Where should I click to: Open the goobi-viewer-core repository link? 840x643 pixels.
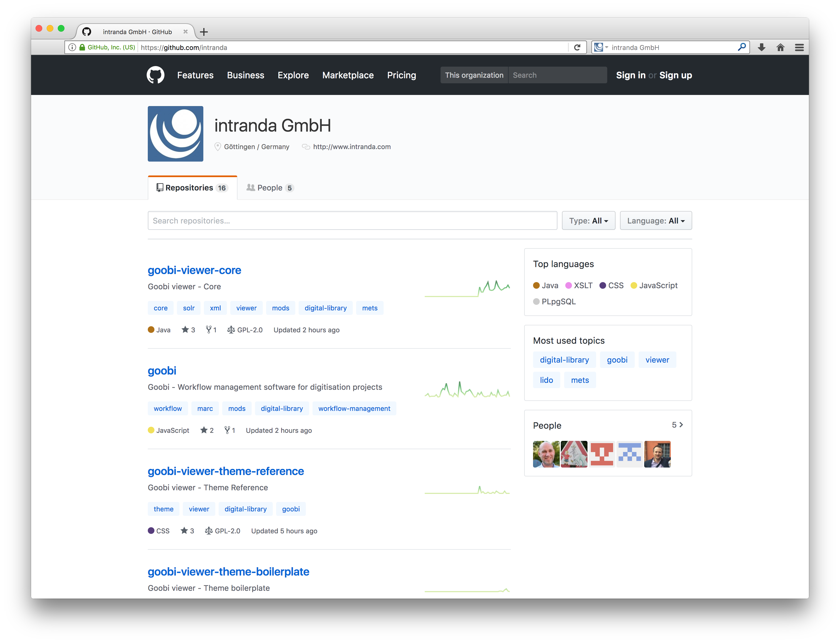[194, 270]
